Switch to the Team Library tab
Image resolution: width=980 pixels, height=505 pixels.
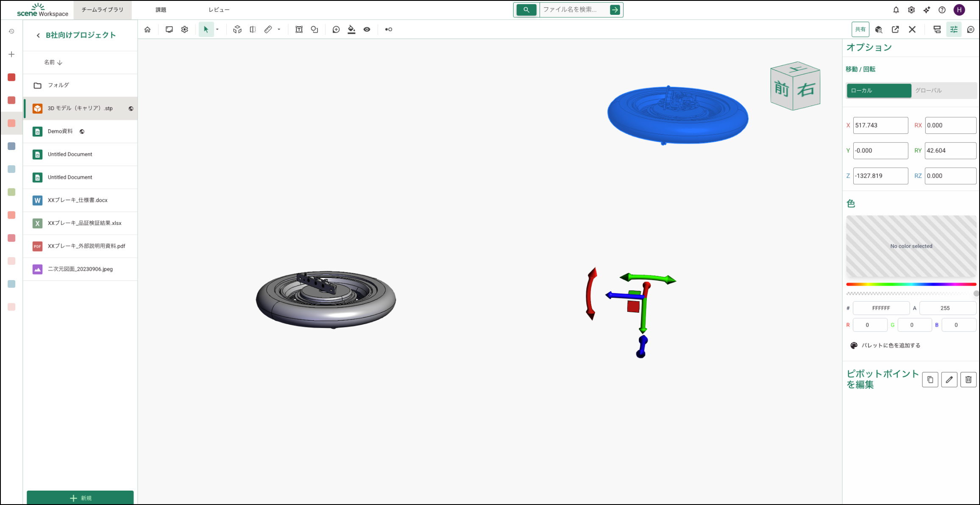point(102,10)
